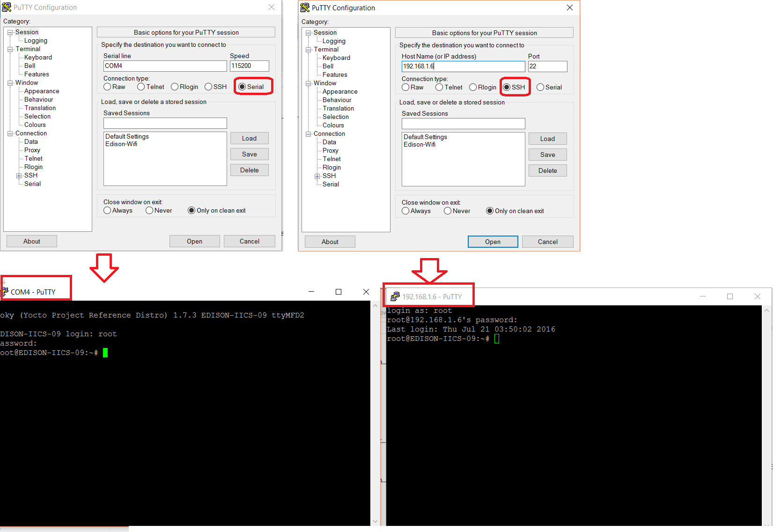Image resolution: width=781 pixels, height=532 pixels.
Task: Click Cancel button in right dialog
Action: point(548,242)
